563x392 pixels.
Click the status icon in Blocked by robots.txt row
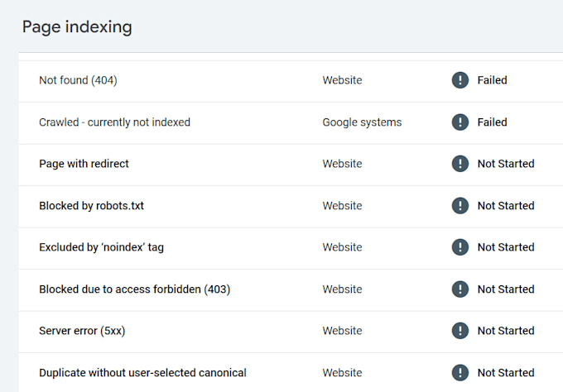click(x=460, y=205)
